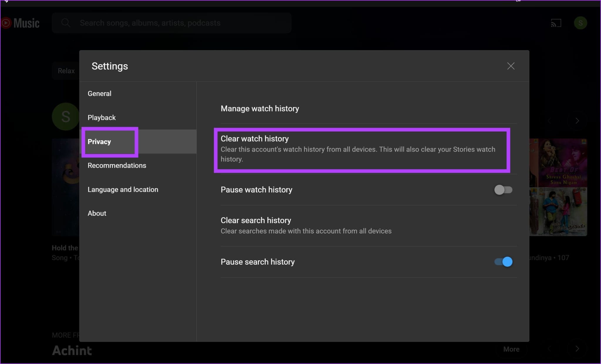This screenshot has width=601, height=364.
Task: Close the Settings dialog
Action: point(511,66)
